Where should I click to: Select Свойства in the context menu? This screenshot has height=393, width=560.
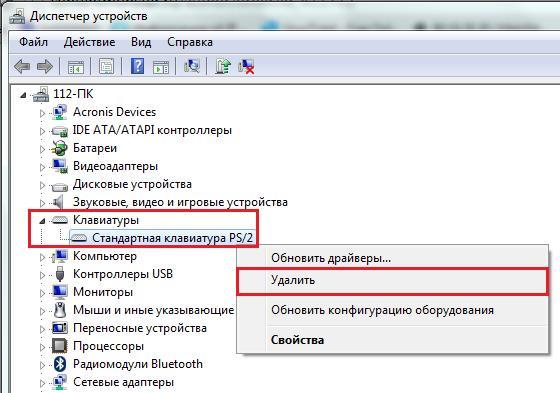click(392, 340)
